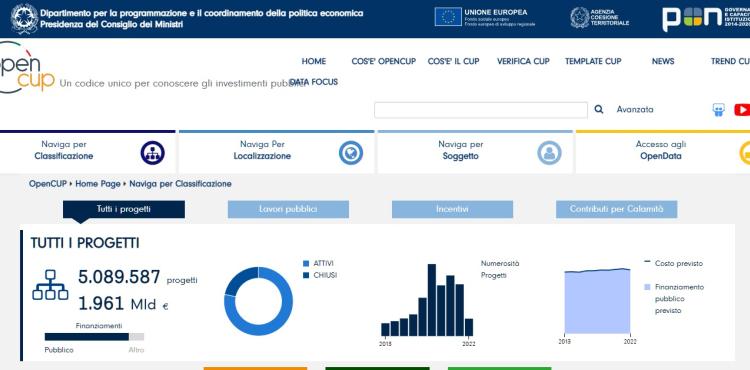This screenshot has width=750, height=370.
Task: Click the Agenzia Coesione Territoriale emblem
Action: (x=579, y=17)
